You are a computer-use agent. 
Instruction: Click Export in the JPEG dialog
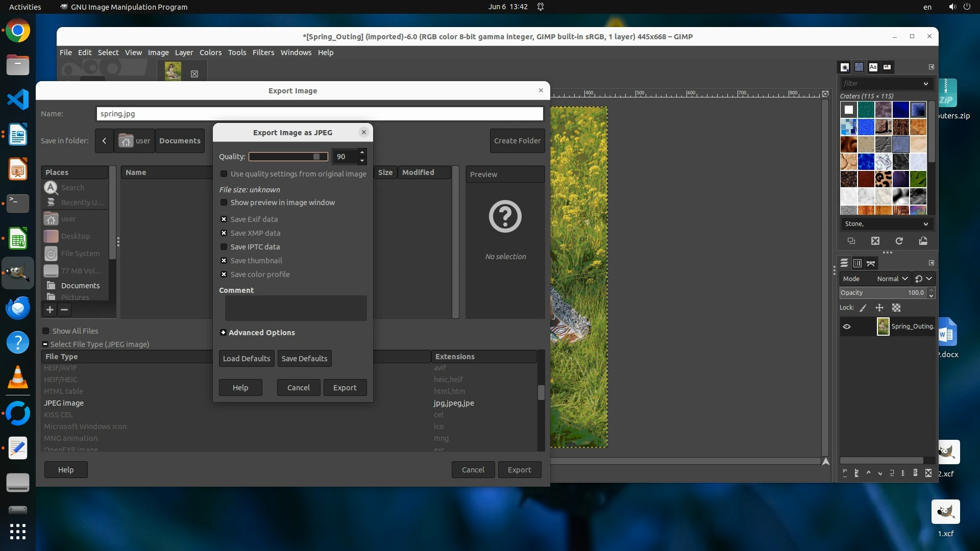point(345,388)
